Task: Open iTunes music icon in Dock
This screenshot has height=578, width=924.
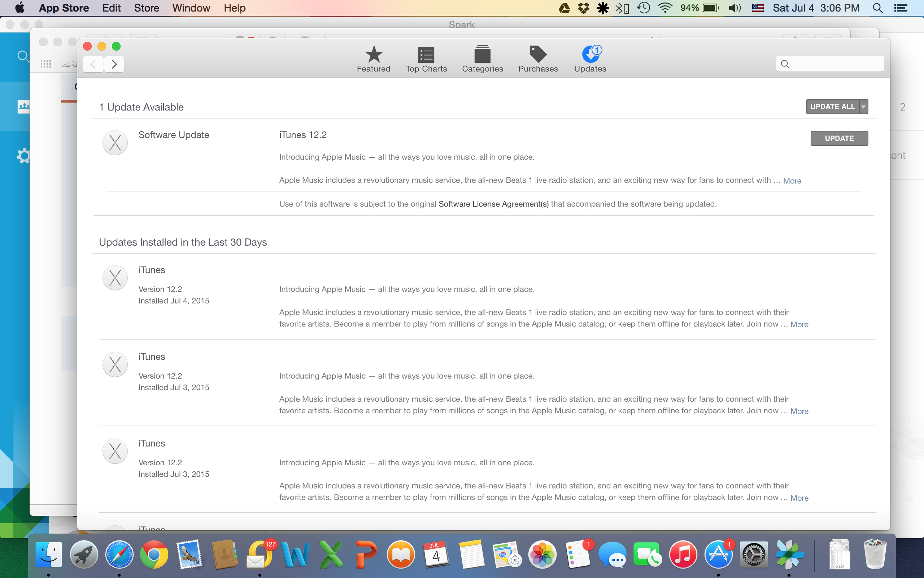Action: 683,554
